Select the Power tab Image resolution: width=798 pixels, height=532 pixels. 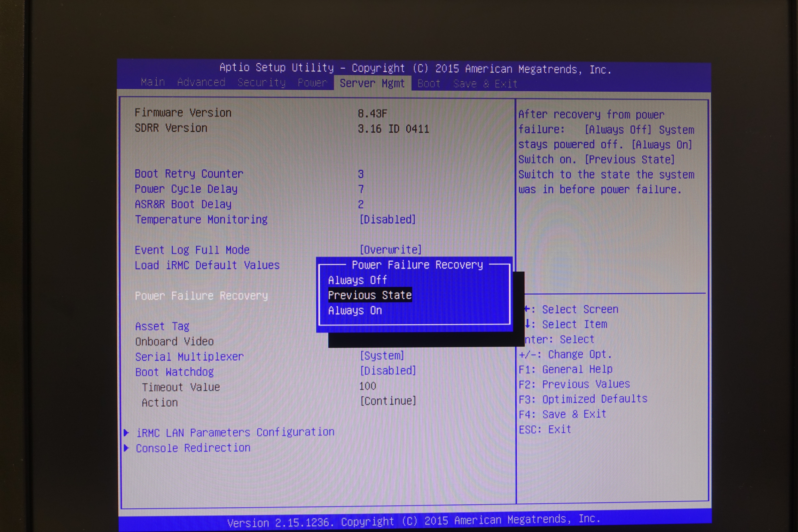coord(312,83)
